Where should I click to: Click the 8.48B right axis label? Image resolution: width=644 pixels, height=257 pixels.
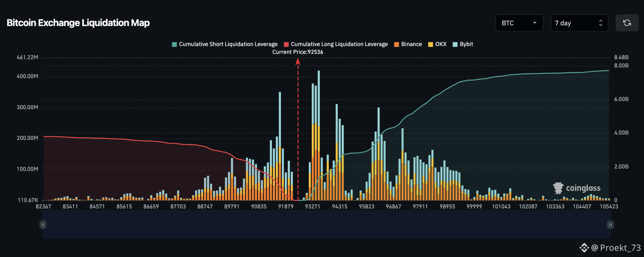click(621, 57)
